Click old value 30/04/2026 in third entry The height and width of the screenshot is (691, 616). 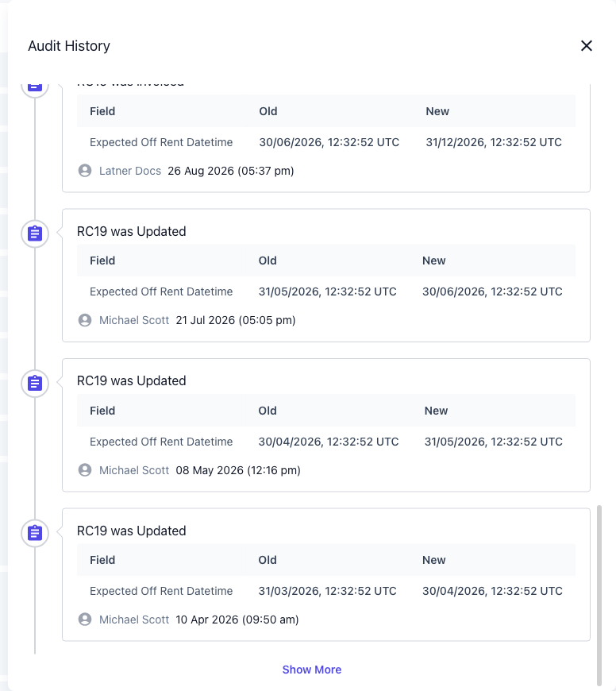point(329,442)
